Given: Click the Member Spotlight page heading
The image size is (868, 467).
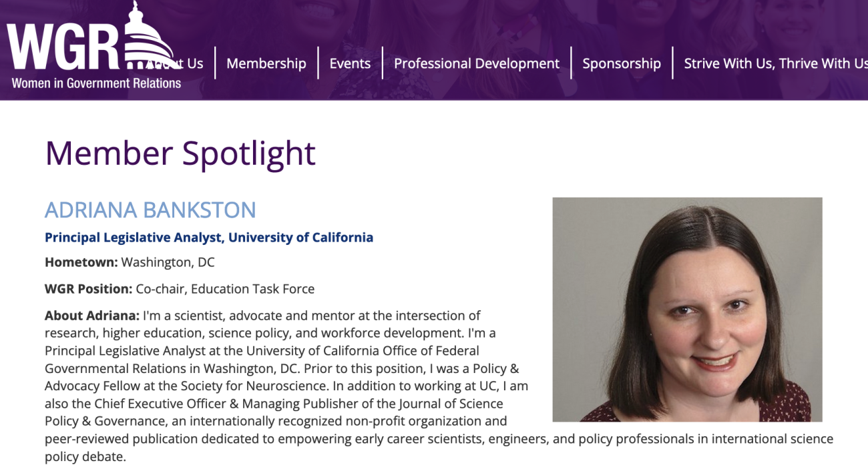Looking at the screenshot, I should coord(180,153).
